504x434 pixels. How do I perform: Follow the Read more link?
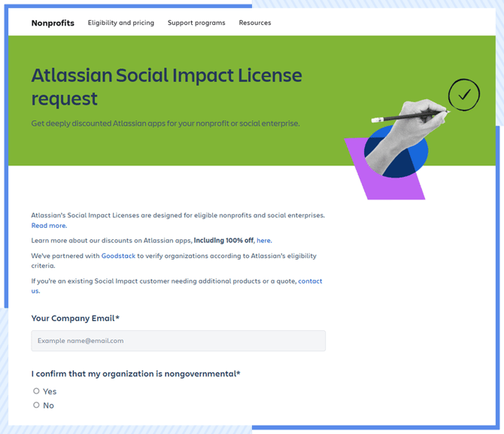[49, 226]
